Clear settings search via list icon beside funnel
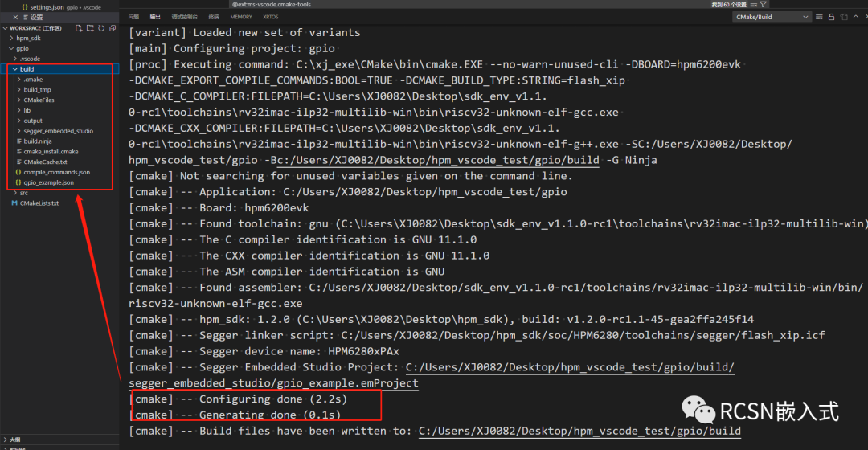Screen dimensions: 868x450 pos(753,5)
